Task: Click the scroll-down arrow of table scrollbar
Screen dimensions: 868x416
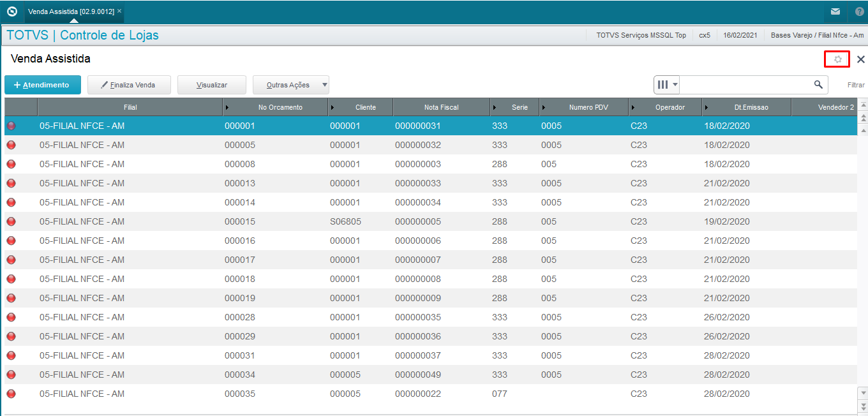Action: point(864,393)
